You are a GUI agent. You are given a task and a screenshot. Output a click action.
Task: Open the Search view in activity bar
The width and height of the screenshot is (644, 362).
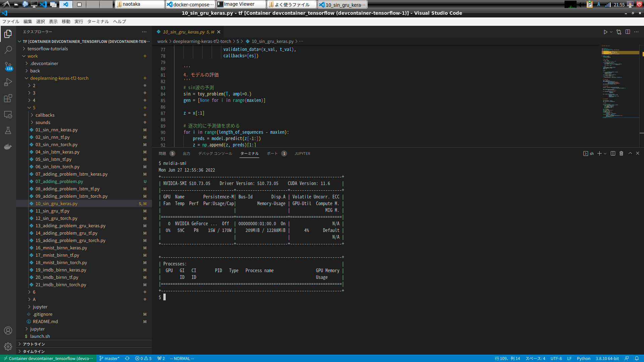[8, 50]
